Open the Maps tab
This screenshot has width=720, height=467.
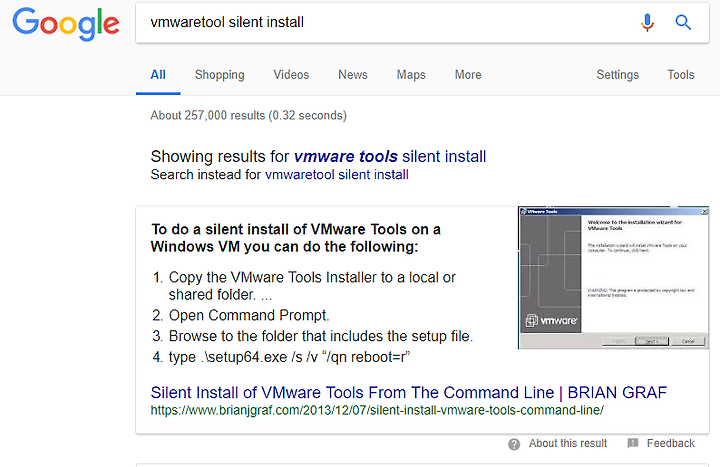[x=411, y=75]
